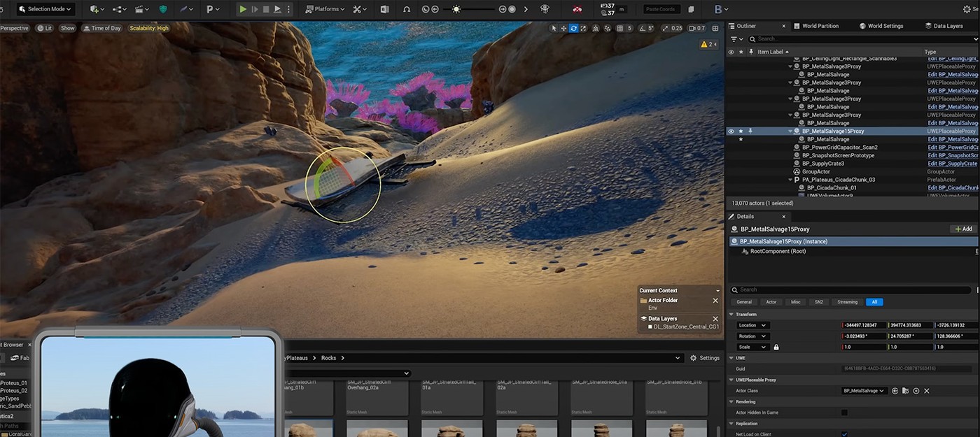Collapse the Transform section in Details
The height and width of the screenshot is (437, 980).
tap(732, 314)
